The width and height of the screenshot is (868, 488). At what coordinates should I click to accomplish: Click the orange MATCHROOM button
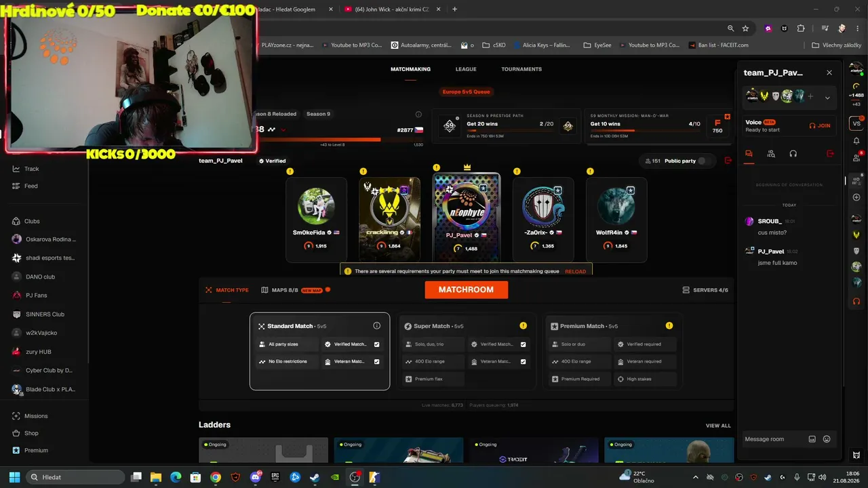coord(466,289)
